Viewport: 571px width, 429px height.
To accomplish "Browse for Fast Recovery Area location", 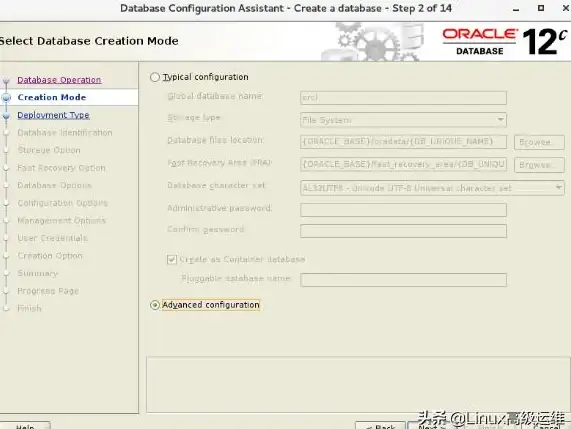I will [539, 165].
